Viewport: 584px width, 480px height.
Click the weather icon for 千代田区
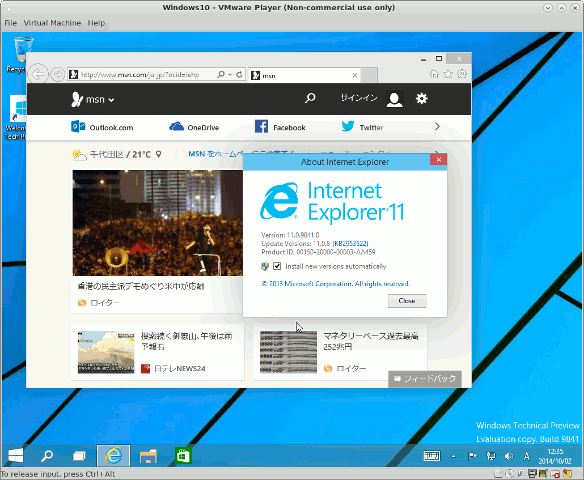click(79, 155)
